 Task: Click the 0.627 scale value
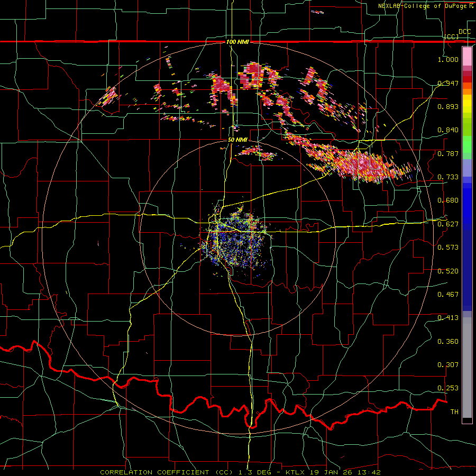click(448, 224)
